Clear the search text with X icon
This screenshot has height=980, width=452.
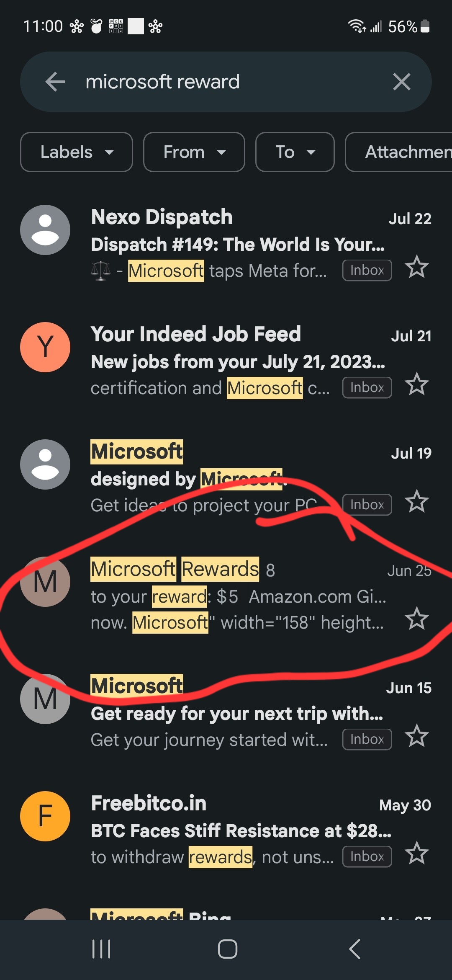pyautogui.click(x=401, y=82)
